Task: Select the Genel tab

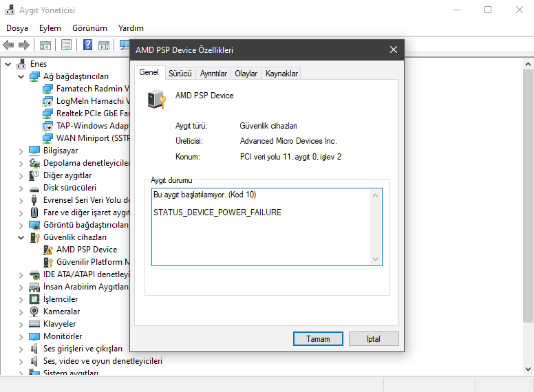Action: (x=149, y=72)
